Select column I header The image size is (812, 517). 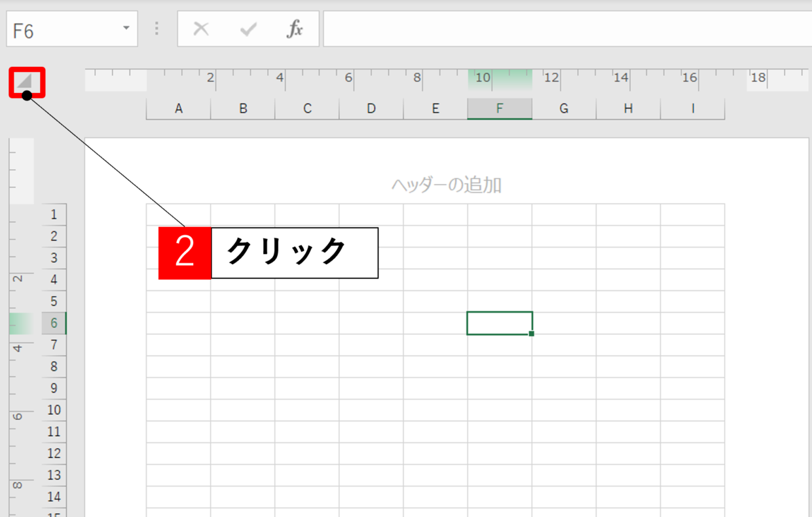(x=692, y=109)
